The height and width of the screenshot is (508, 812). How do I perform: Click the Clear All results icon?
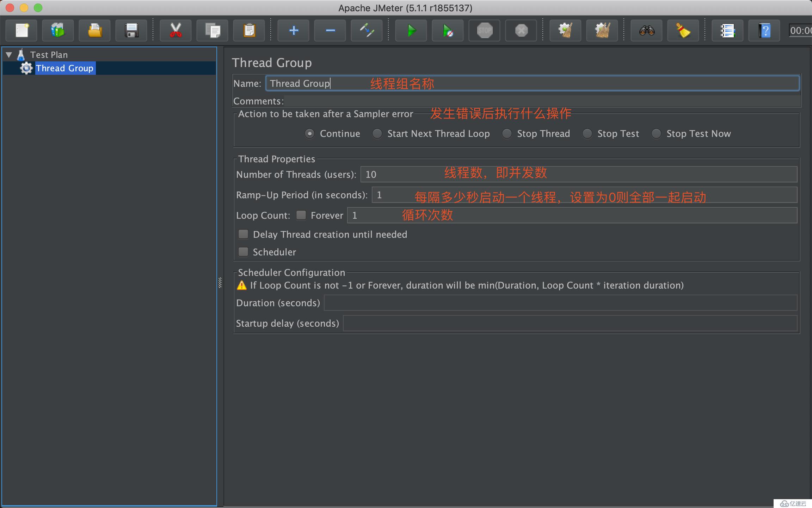coord(602,30)
